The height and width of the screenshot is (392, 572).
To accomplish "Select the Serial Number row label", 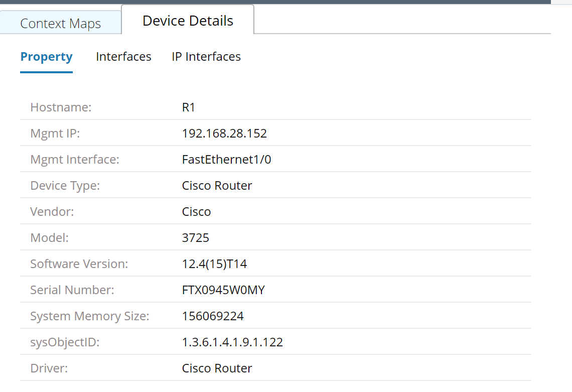I will [x=73, y=290].
